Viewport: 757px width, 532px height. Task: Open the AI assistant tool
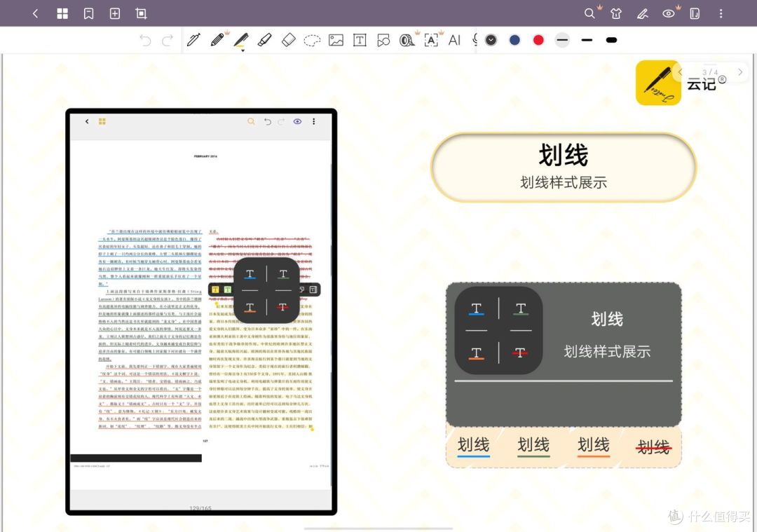(455, 40)
